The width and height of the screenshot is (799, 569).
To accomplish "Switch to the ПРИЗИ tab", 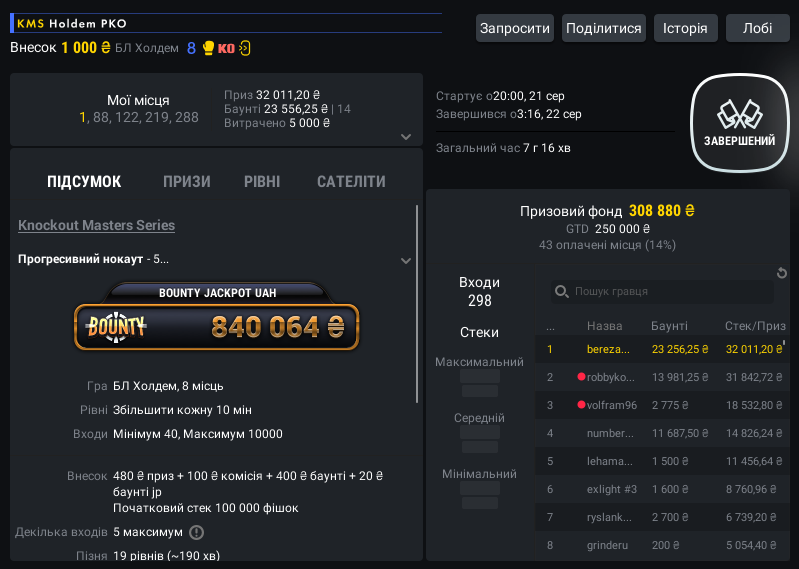I will [x=187, y=181].
